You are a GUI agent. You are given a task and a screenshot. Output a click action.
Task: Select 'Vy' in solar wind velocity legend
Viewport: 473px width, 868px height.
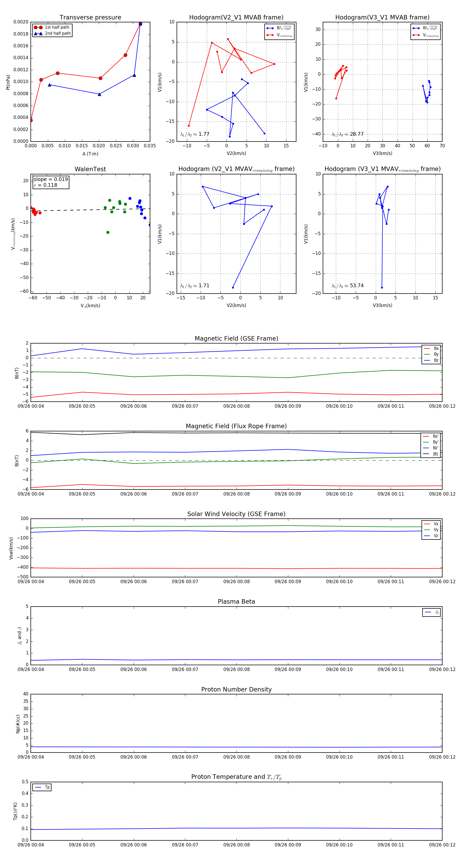[x=431, y=530]
